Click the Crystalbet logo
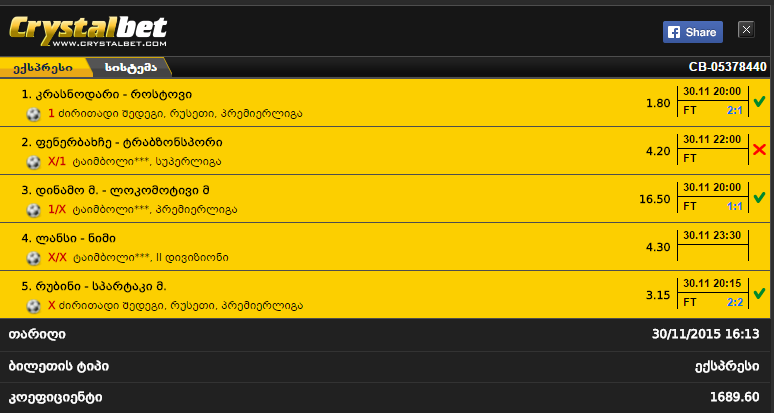774x413 pixels. [x=88, y=31]
